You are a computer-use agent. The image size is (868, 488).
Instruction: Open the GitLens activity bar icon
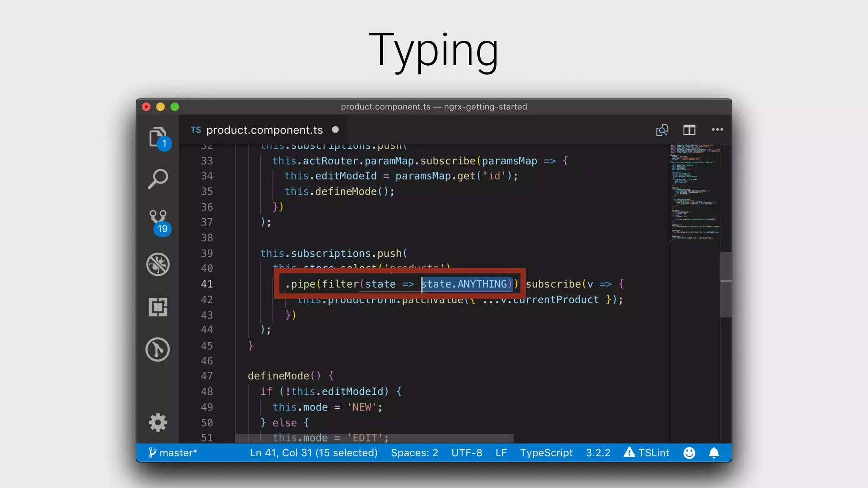[158, 349]
